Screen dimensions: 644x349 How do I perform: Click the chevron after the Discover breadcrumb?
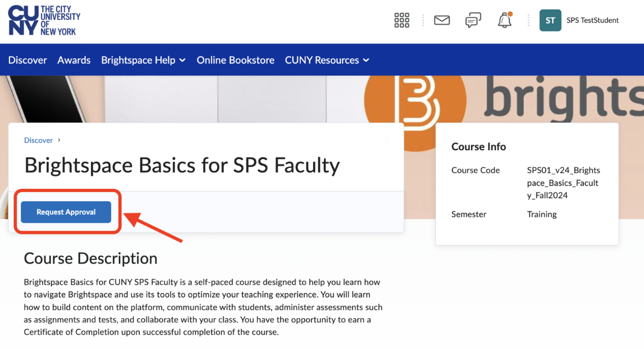(x=58, y=140)
